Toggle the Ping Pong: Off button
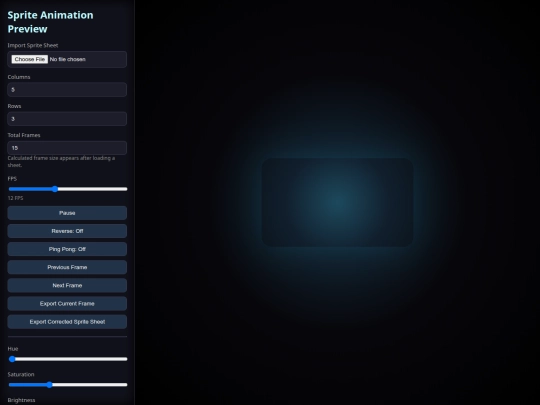540x405 pixels. (x=67, y=249)
